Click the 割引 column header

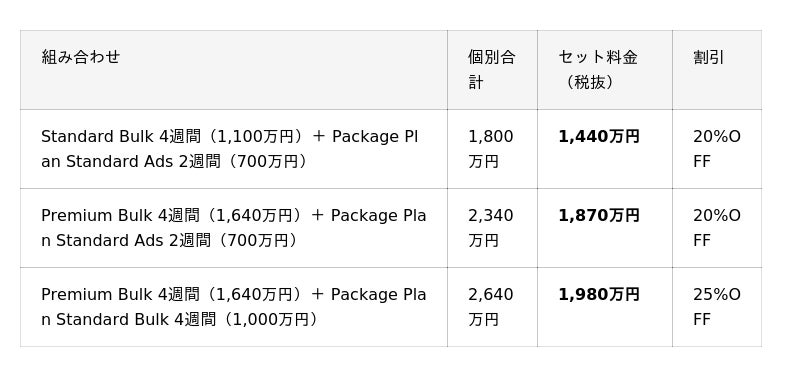[717, 70]
